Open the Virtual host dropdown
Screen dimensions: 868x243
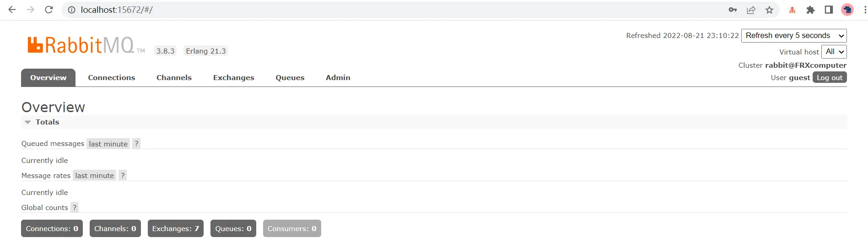coord(834,52)
